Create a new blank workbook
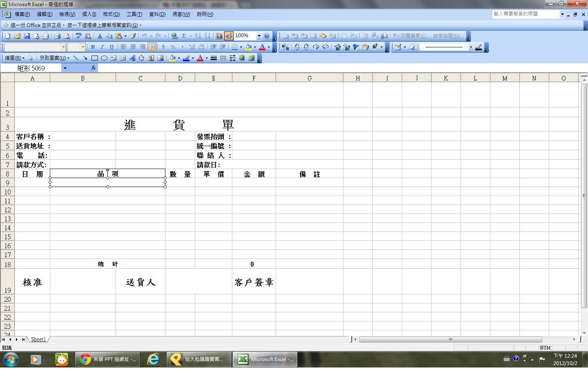The height and width of the screenshot is (383, 588). (8, 36)
